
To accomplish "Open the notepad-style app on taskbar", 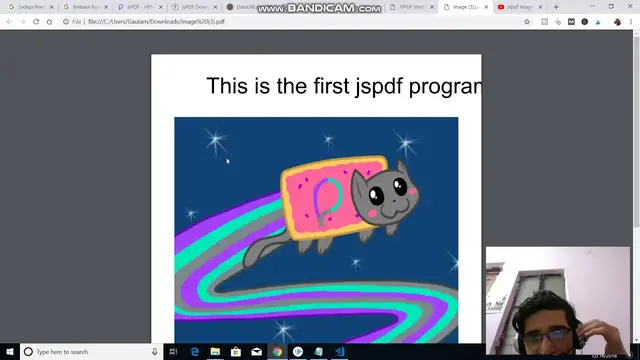I will (x=318, y=351).
